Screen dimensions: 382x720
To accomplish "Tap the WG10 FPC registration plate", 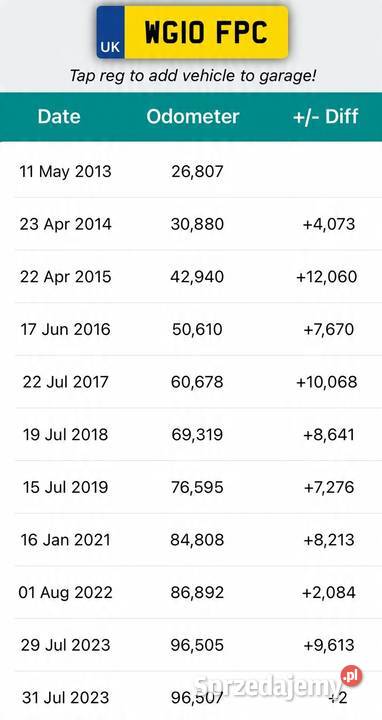I will point(192,32).
